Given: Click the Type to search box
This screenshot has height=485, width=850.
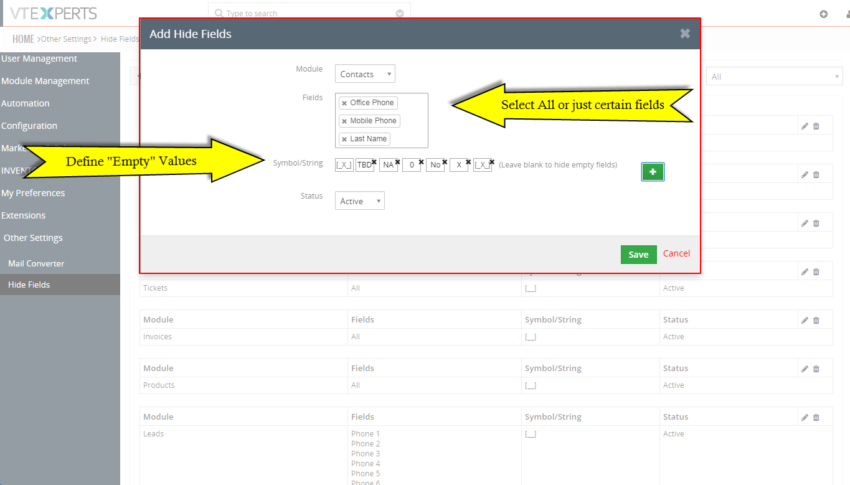Looking at the screenshot, I should [309, 13].
